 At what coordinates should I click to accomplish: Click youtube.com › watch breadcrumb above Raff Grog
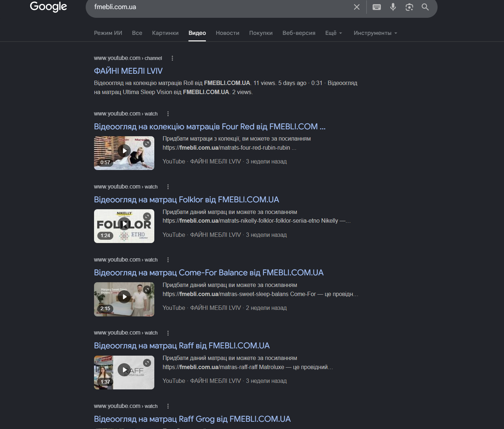click(126, 406)
